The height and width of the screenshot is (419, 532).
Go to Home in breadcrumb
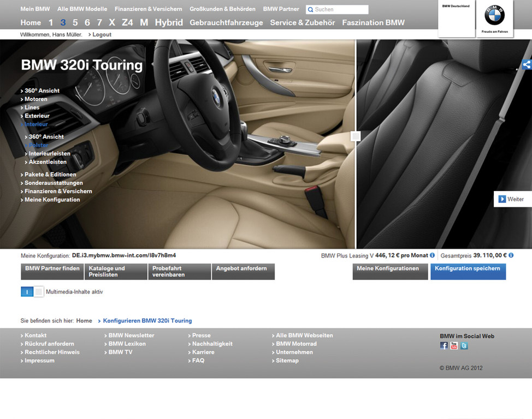tap(84, 321)
